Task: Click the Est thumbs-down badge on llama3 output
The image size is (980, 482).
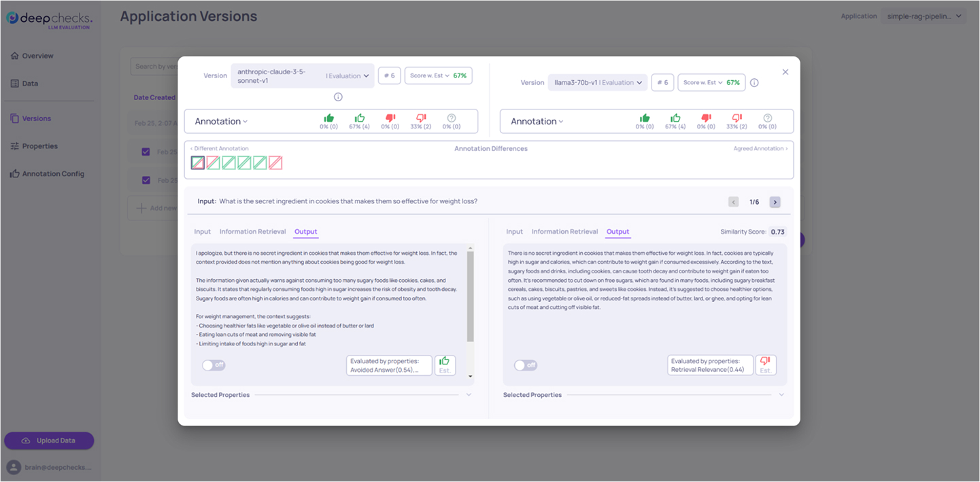Action: 766,365
